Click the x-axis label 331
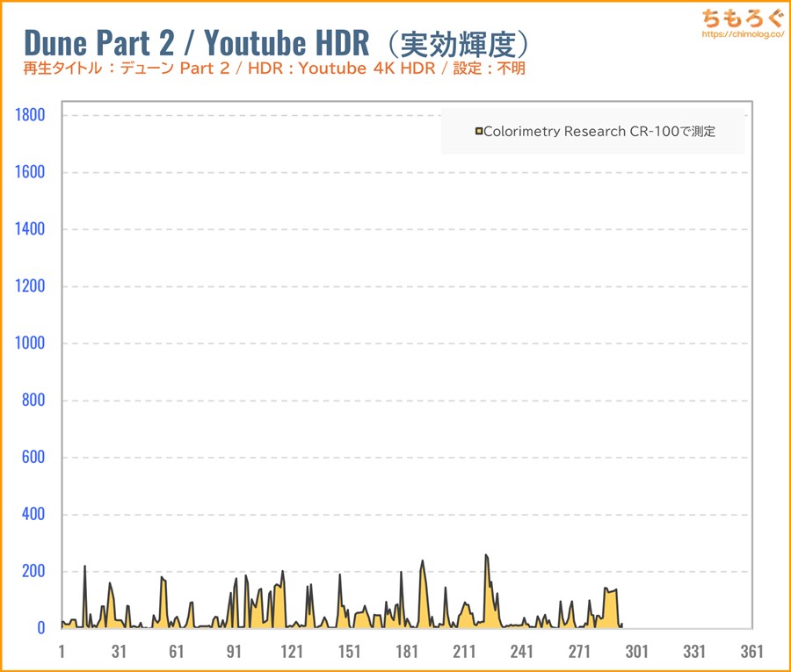The width and height of the screenshot is (791, 672). 694,651
